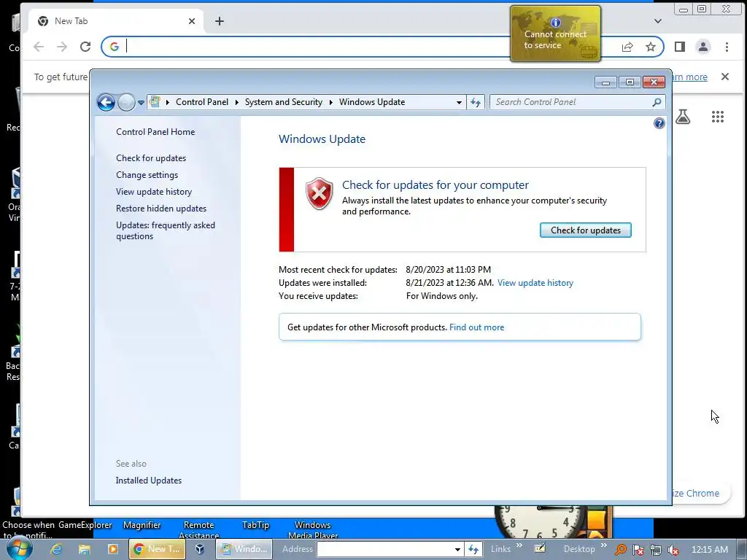Select Control Panel breadcrumb
Viewport: 747px width, 560px height.
click(202, 102)
